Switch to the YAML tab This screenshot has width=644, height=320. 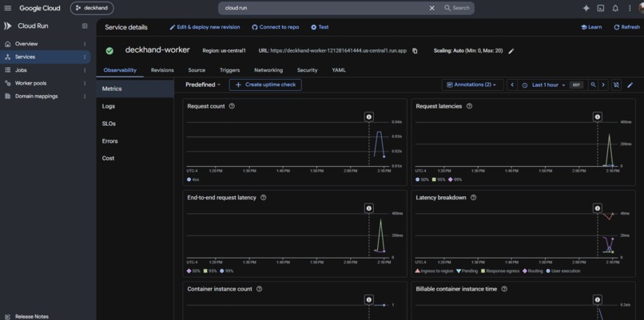tap(339, 70)
